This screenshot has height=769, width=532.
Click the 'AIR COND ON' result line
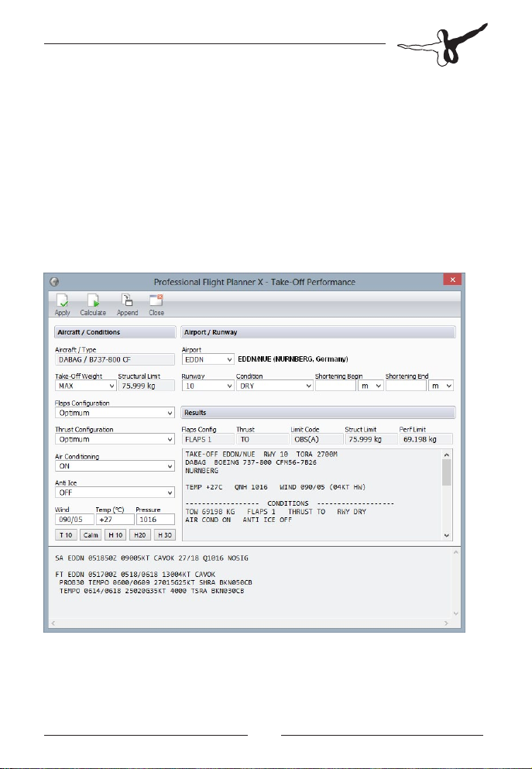point(239,520)
